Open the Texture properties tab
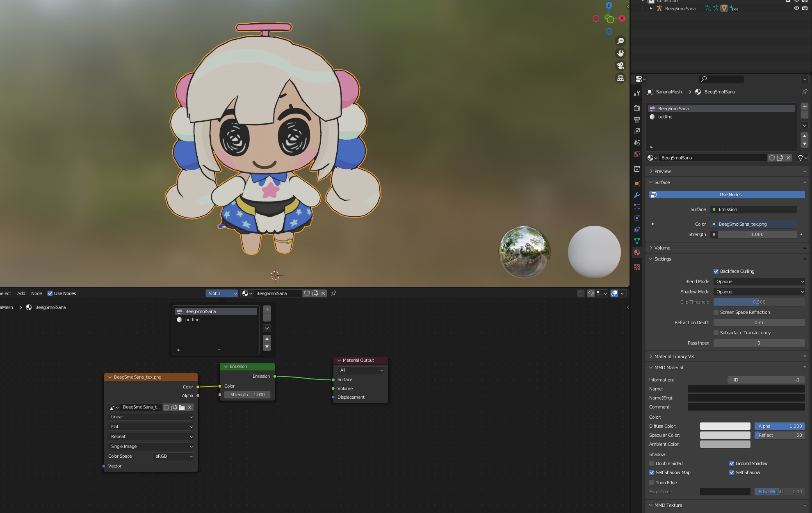This screenshot has height=513, width=812. (636, 267)
